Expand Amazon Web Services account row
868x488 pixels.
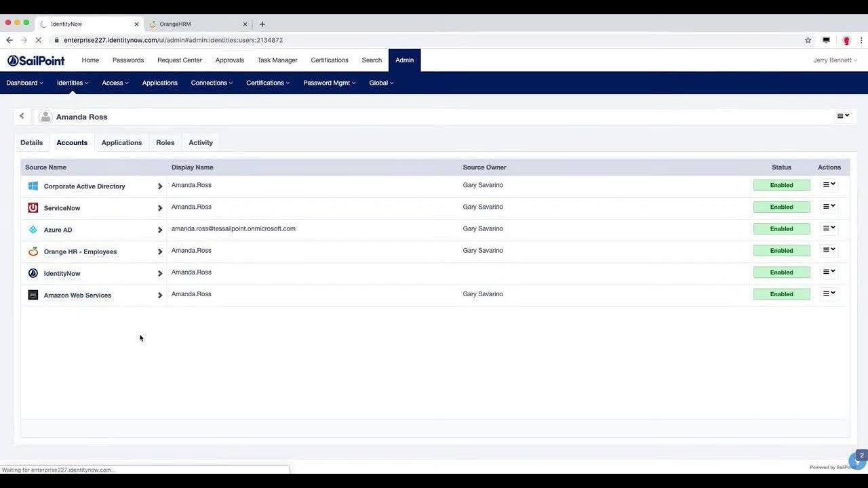click(x=160, y=295)
